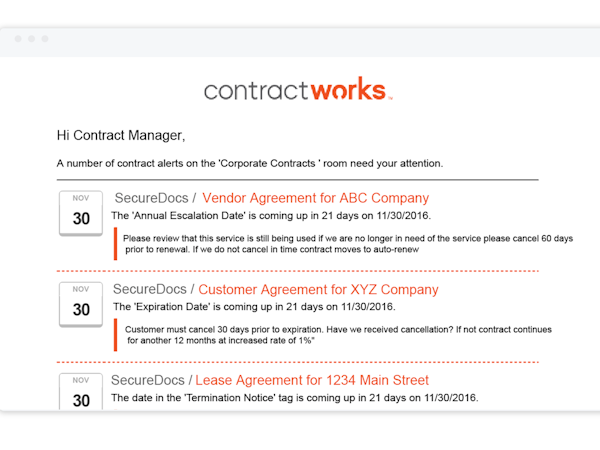Image resolution: width=600 pixels, height=450 pixels.
Task: Click the ContractWorks logo
Action: 298,90
